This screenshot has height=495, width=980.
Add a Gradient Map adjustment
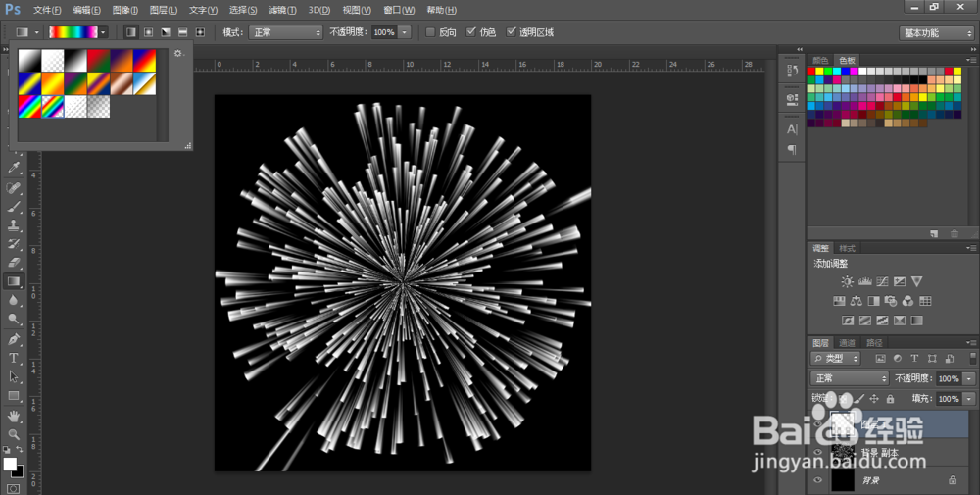(x=916, y=321)
